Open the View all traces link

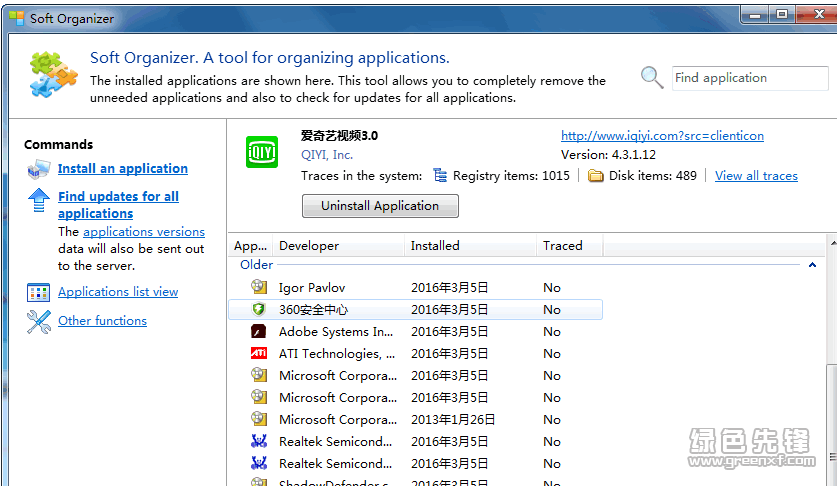coord(756,176)
